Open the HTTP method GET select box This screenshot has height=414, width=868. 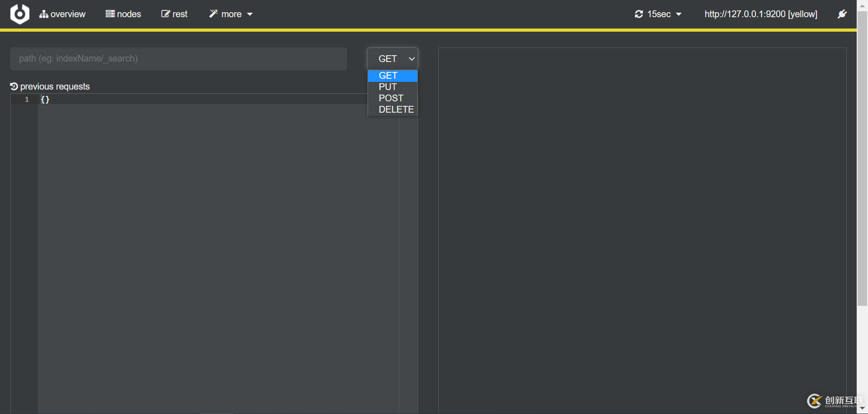(x=392, y=59)
